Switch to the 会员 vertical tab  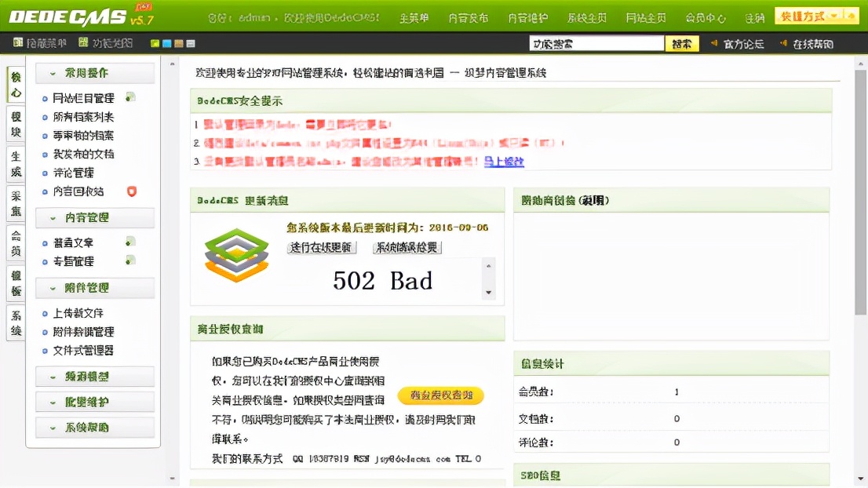(x=16, y=243)
